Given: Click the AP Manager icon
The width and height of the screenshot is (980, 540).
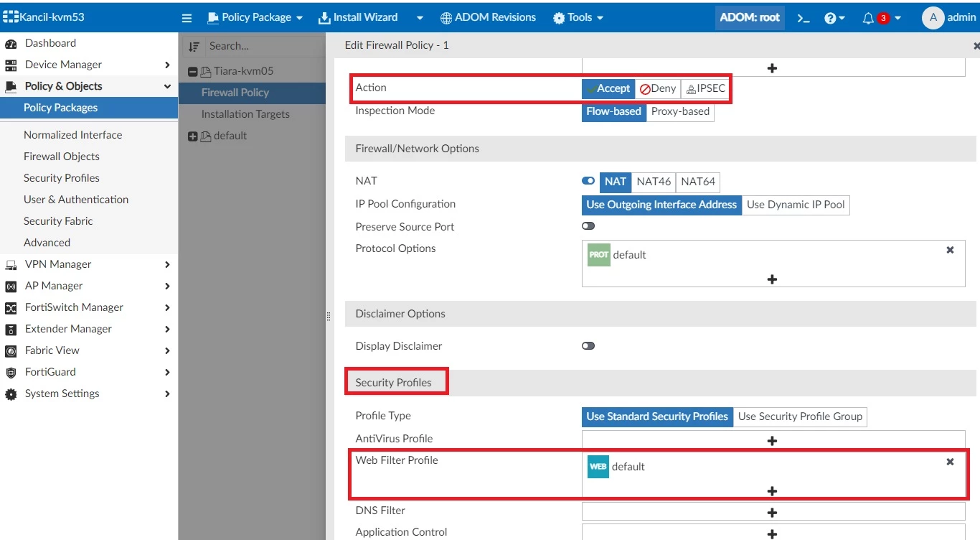Looking at the screenshot, I should [x=11, y=286].
